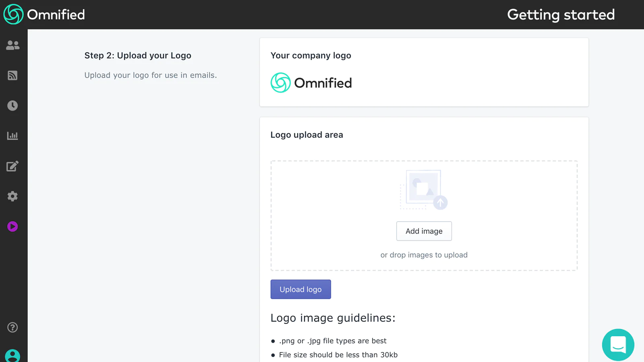The height and width of the screenshot is (362, 644).
Task: Click the Omnified logo in top header
Action: pos(44,14)
